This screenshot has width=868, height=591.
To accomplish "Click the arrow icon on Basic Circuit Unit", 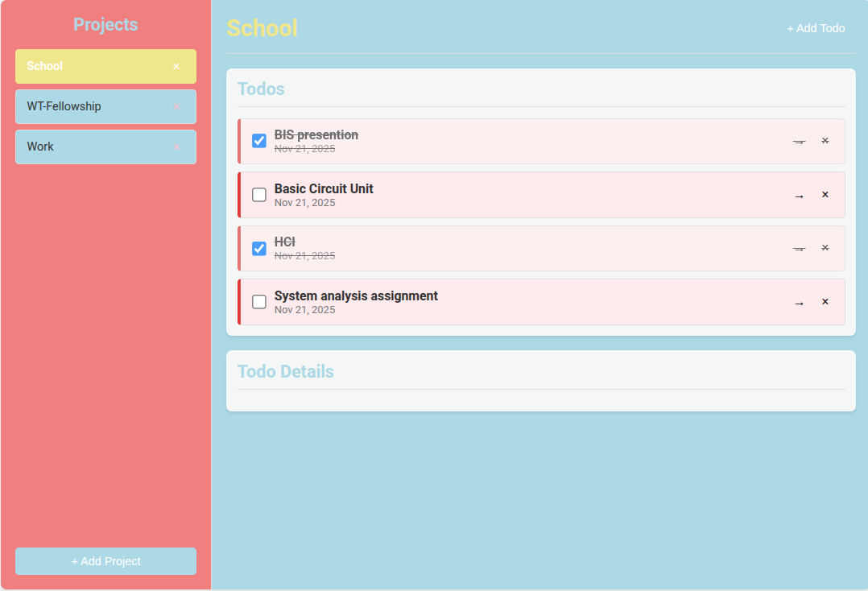I will pyautogui.click(x=799, y=196).
